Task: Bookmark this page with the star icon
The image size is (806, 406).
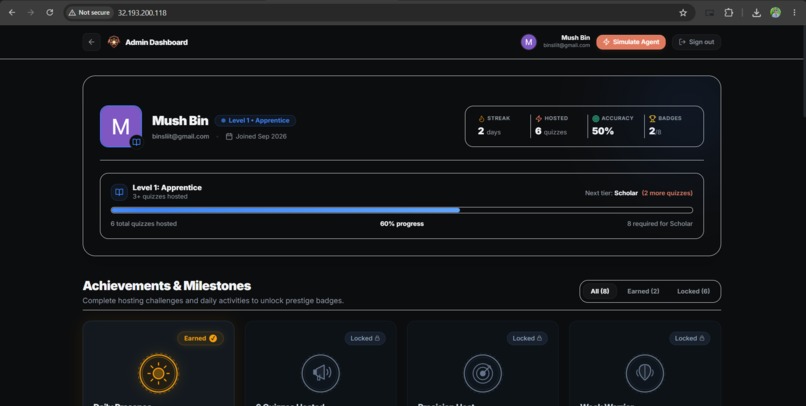Action: (683, 13)
